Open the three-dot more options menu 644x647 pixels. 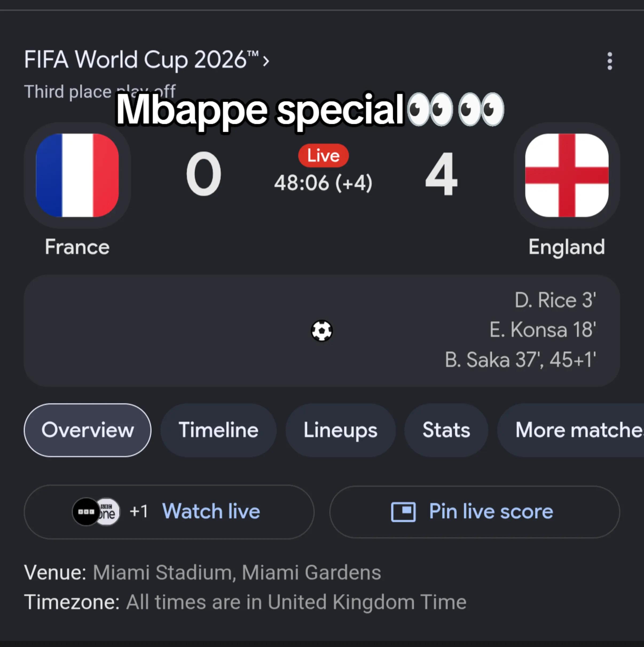[x=610, y=61]
